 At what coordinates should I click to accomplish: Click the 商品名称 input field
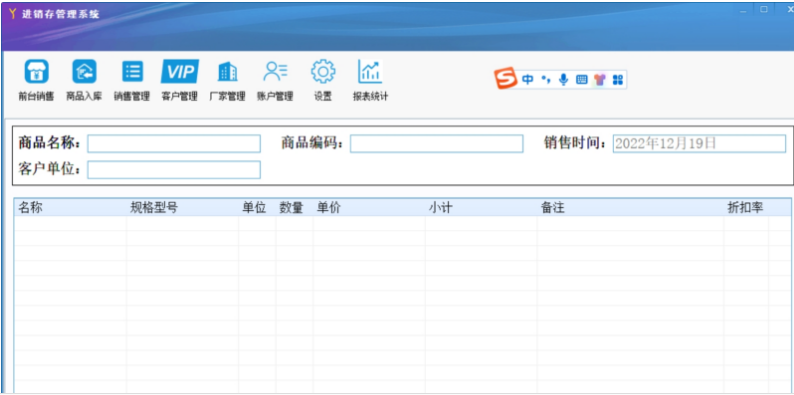pos(174,144)
